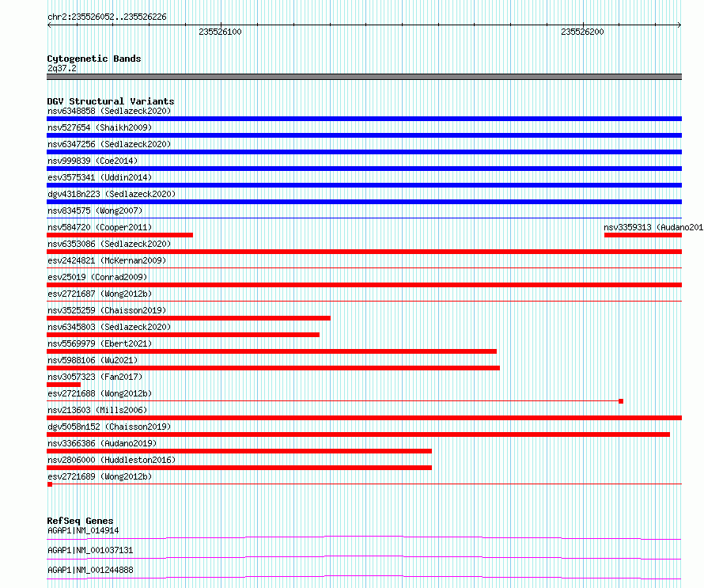Open the RefSeq Genes track heading

[80, 521]
